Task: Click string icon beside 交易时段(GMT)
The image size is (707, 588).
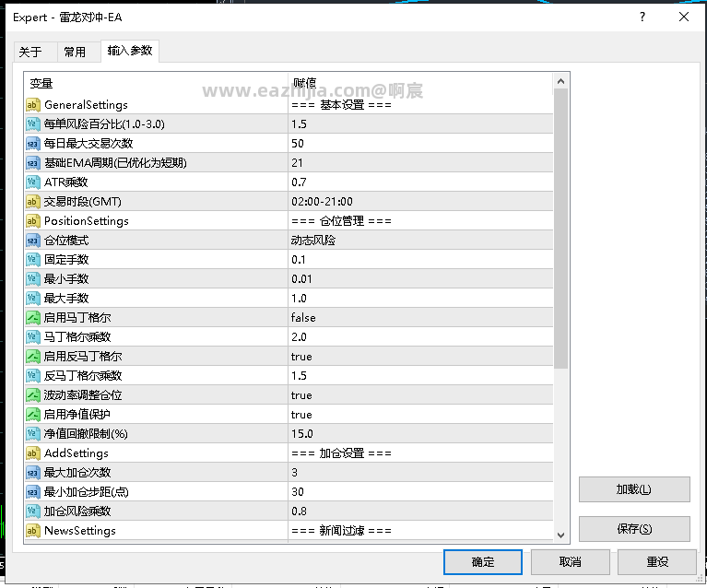Action: pyautogui.click(x=33, y=202)
